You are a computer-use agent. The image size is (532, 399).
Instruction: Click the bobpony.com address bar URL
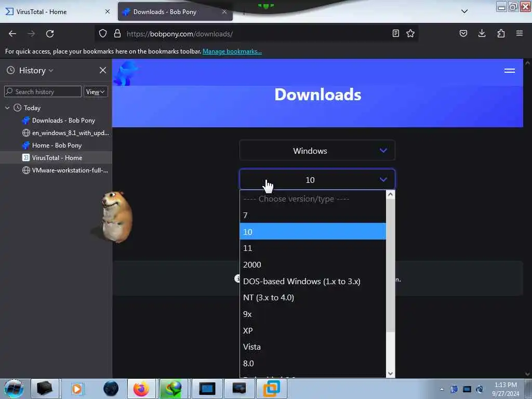pos(179,34)
